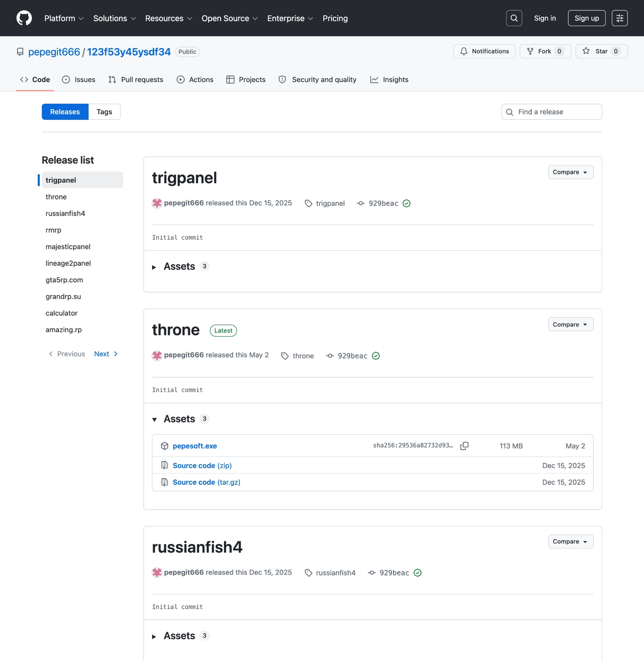The width and height of the screenshot is (644, 660).
Task: Select grandrp.su in the release list
Action: [x=82, y=296]
